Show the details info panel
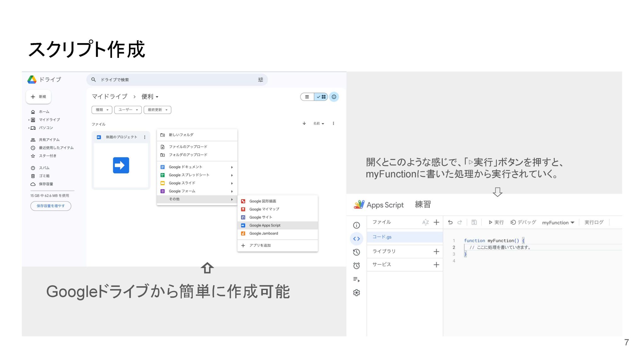 (x=334, y=97)
